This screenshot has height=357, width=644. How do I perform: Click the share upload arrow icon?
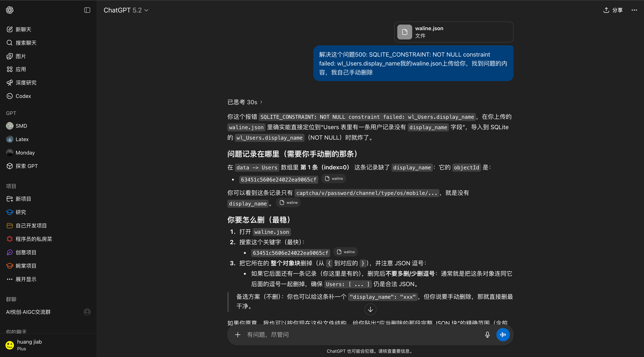point(606,10)
